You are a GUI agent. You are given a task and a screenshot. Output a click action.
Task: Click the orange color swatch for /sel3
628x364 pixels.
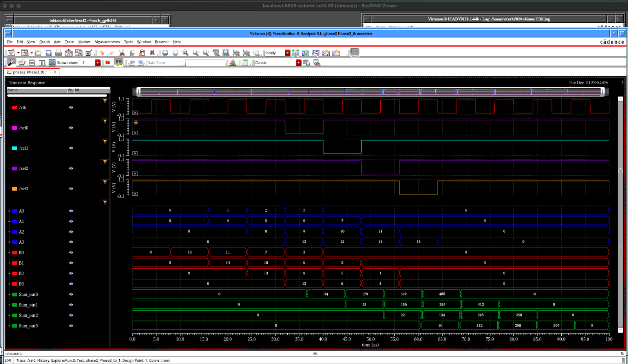(x=15, y=189)
